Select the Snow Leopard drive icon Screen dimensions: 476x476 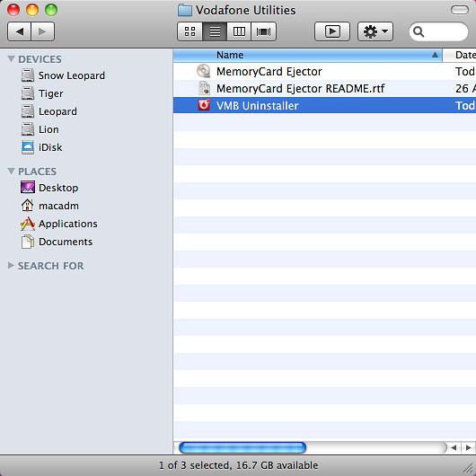tap(28, 75)
